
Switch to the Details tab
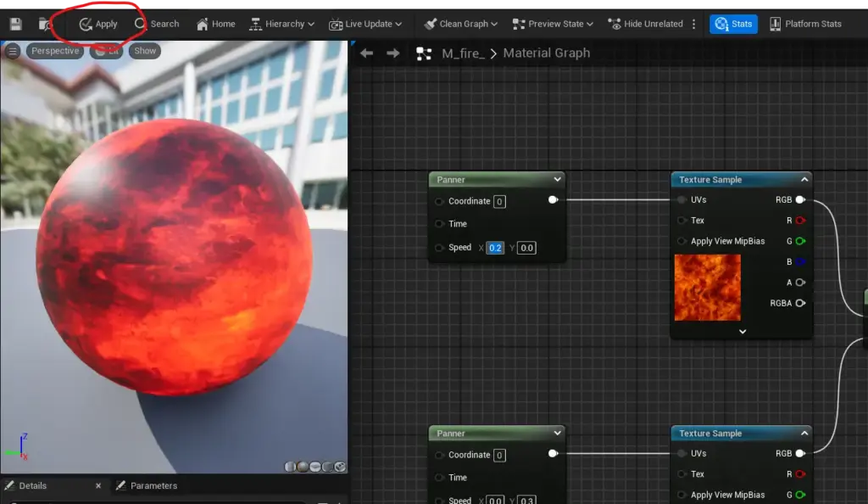33,485
